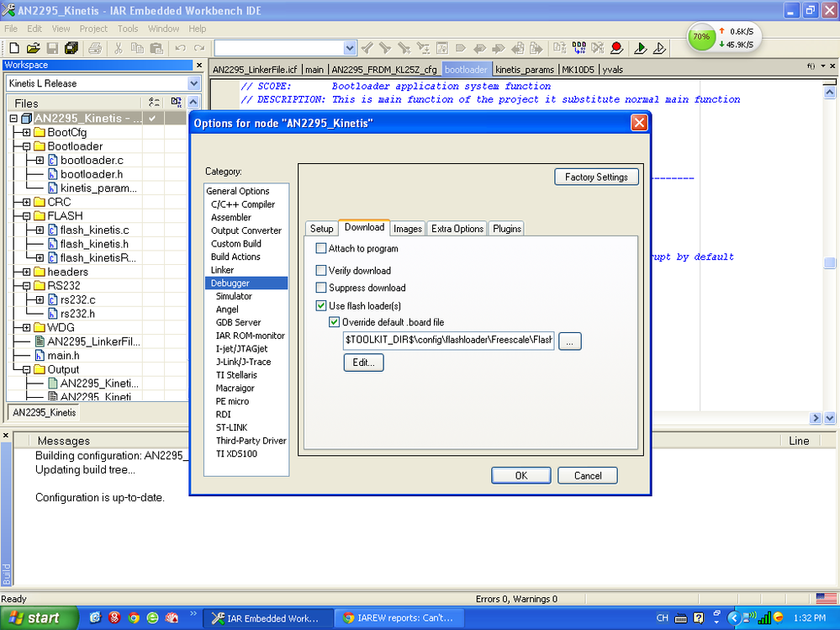Viewport: 840px width, 630px height.
Task: Click the Save All toolbar icon
Action: click(71, 48)
